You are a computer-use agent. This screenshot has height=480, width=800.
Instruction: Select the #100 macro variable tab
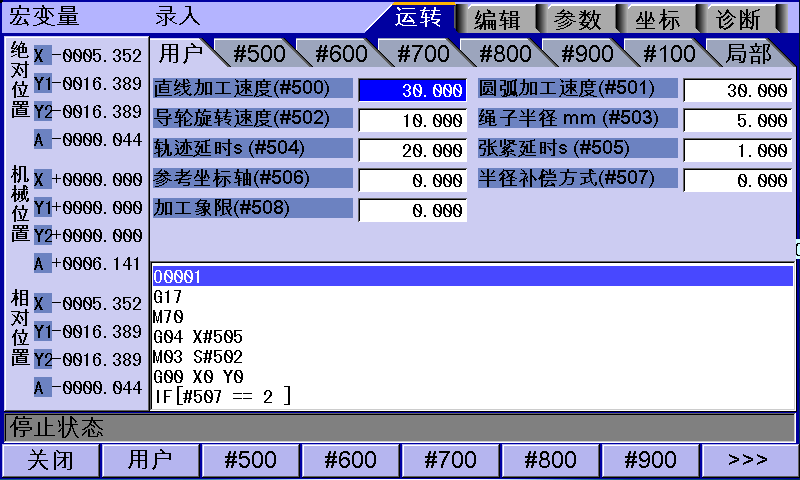click(x=669, y=54)
